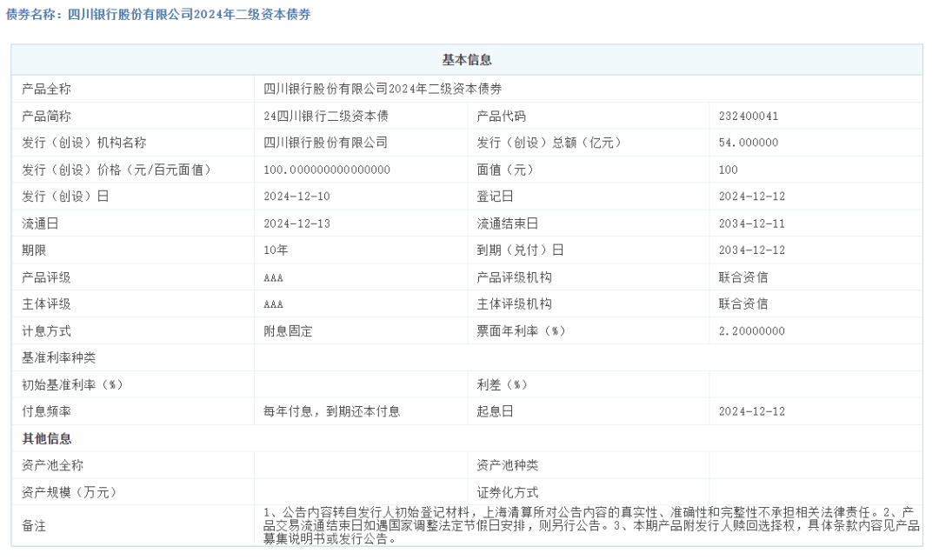
Task: Click the 起息日 label
Action: 496,411
